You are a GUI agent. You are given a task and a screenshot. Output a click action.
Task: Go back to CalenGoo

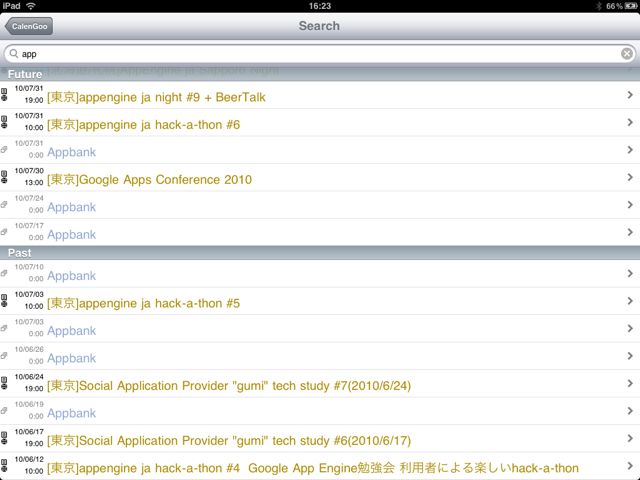point(29,26)
